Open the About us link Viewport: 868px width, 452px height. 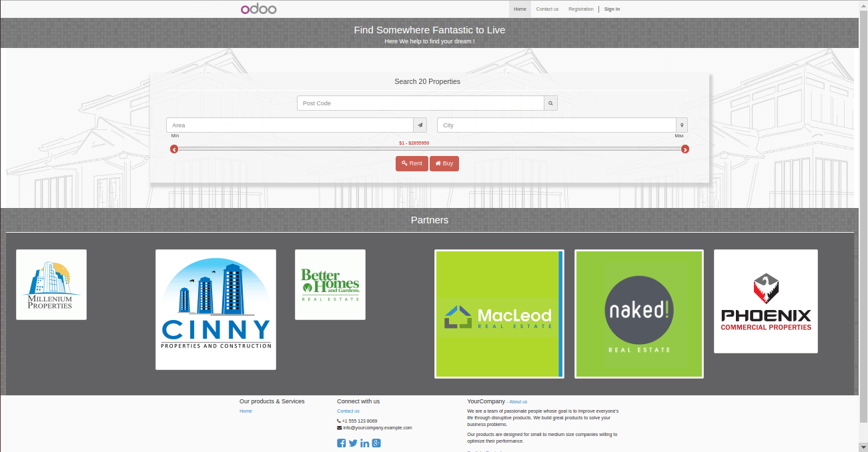[518, 402]
